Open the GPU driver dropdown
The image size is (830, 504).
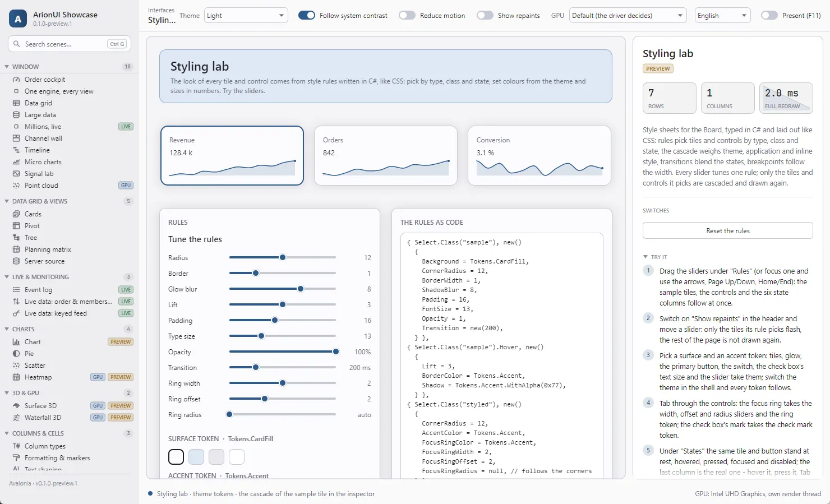(x=628, y=16)
